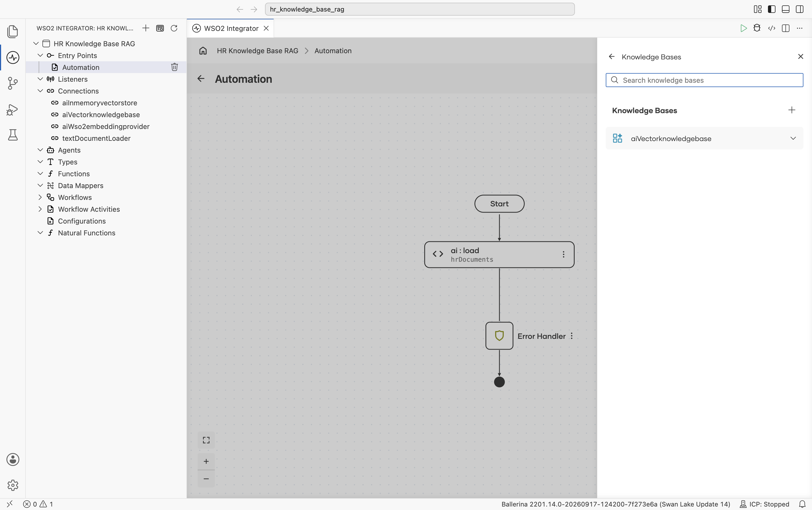Click the Start node in the diagram
The width and height of the screenshot is (812, 510).
click(x=499, y=204)
